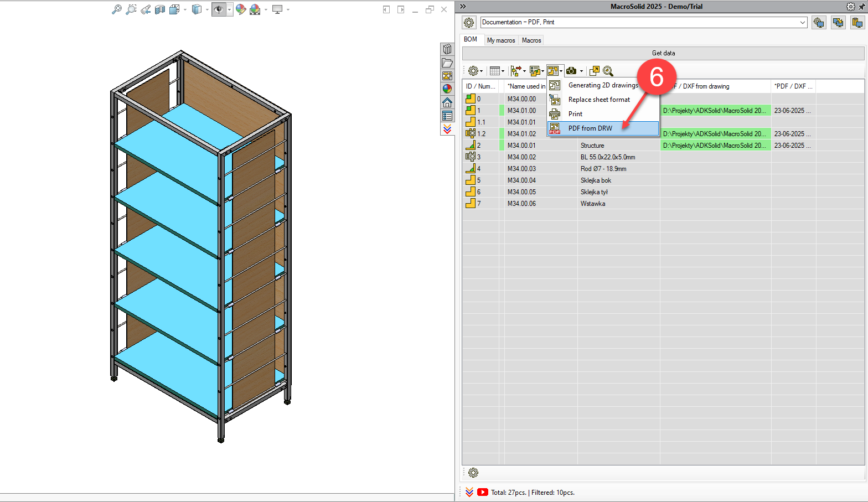Click the gear icon below the BOM table

(473, 473)
